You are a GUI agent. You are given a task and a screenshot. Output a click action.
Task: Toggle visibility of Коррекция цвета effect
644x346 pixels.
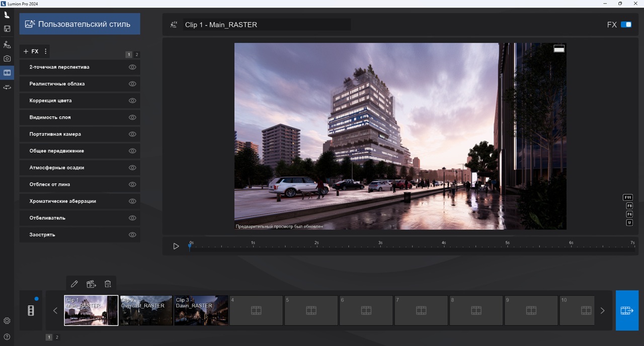point(133,101)
